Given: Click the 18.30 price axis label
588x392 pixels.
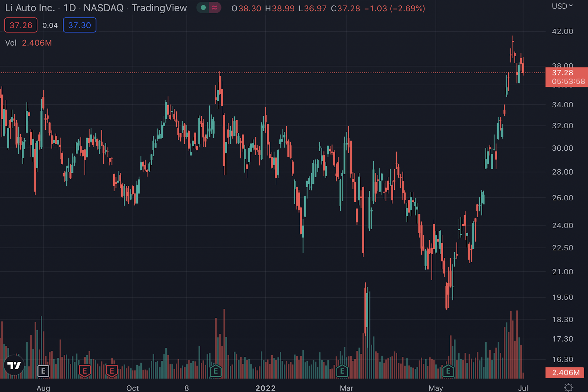Looking at the screenshot, I should pos(562,320).
